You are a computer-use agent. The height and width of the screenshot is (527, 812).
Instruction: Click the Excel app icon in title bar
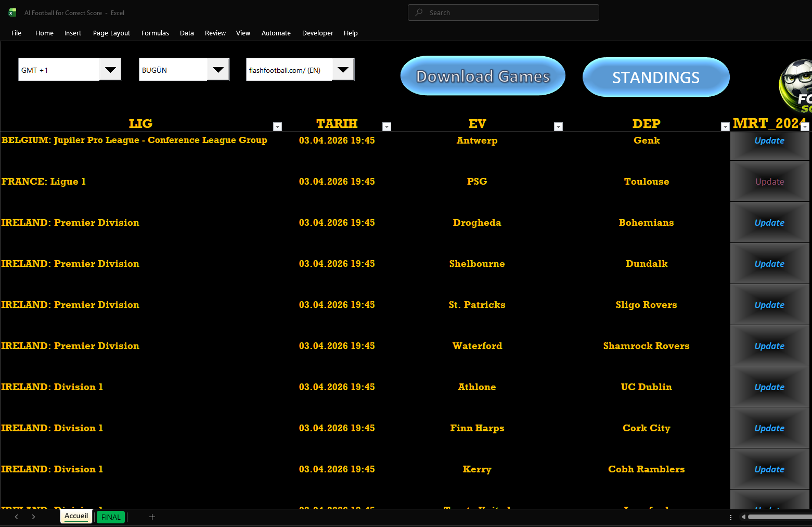coord(12,12)
